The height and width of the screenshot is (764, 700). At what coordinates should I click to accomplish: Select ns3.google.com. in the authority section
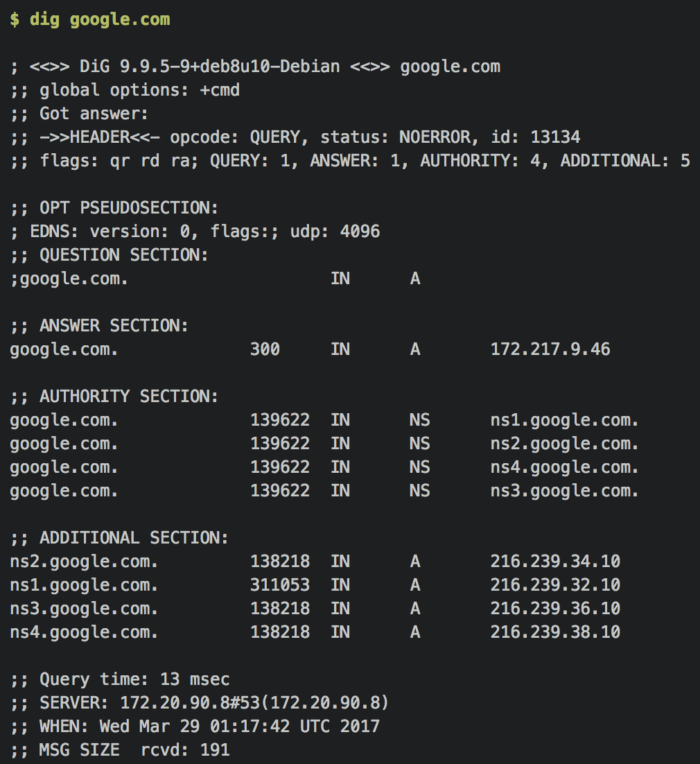click(x=564, y=491)
